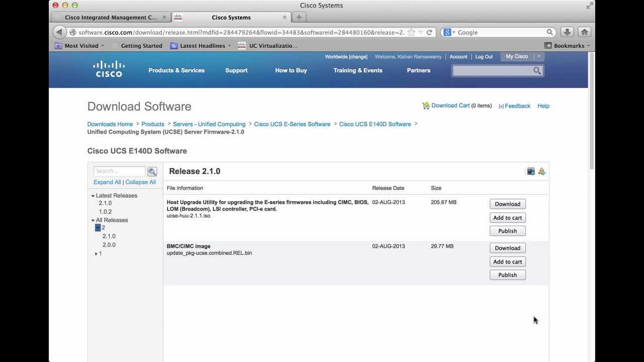Click the browser back arrow button
644x362 pixels.
(59, 32)
